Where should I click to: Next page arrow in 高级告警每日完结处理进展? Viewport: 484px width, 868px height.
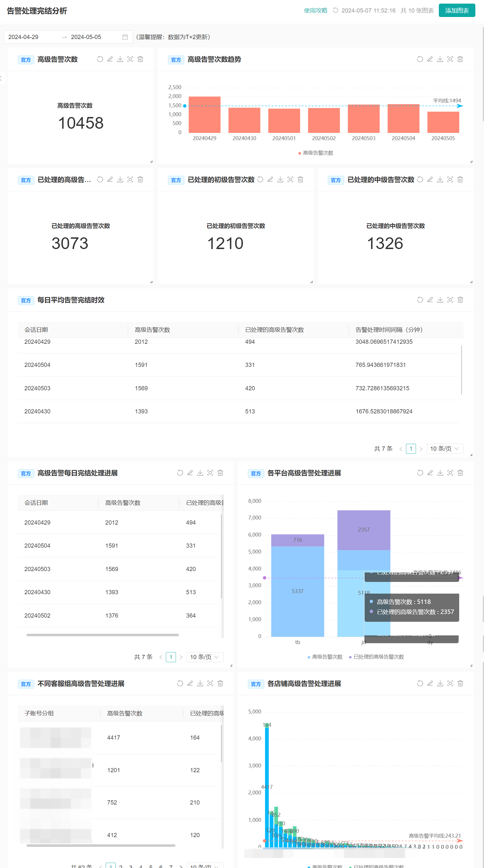[x=181, y=657]
